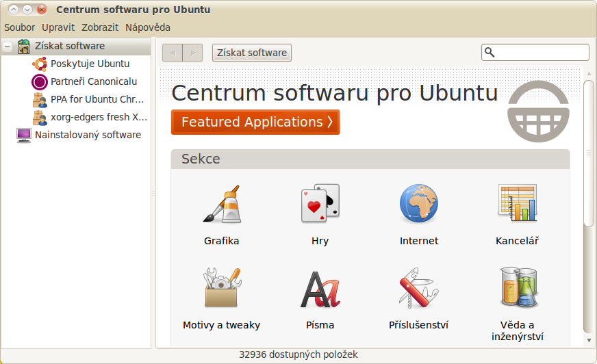Click the Sekce section header
This screenshot has width=597, height=364.
370,159
